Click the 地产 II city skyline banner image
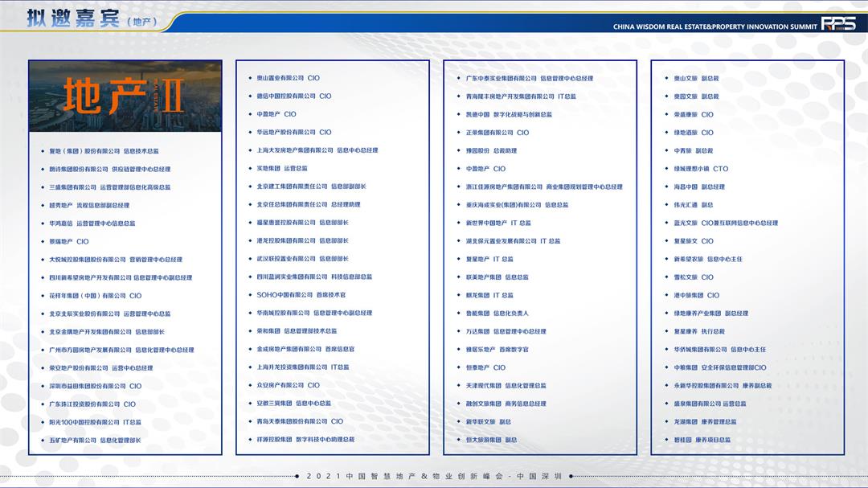Image resolution: width=868 pixels, height=488 pixels. 125,96
